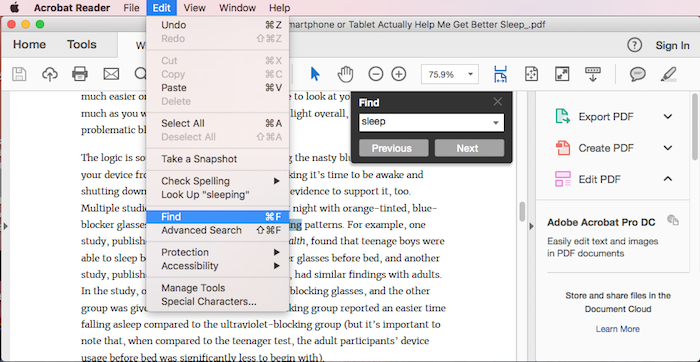Viewport: 700px width, 362px height.
Task: Select the arrow Selection tool
Action: [315, 74]
